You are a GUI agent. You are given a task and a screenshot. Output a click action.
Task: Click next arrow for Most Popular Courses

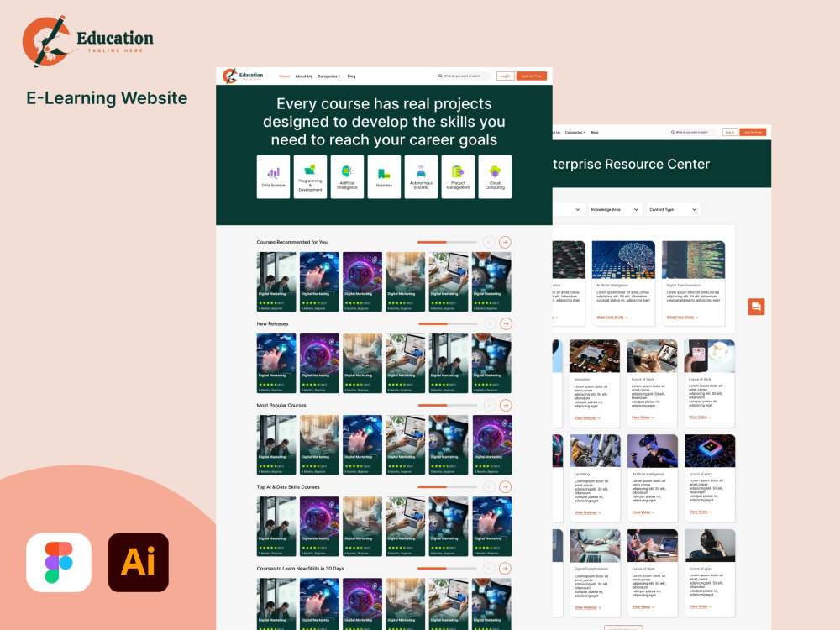click(x=506, y=406)
